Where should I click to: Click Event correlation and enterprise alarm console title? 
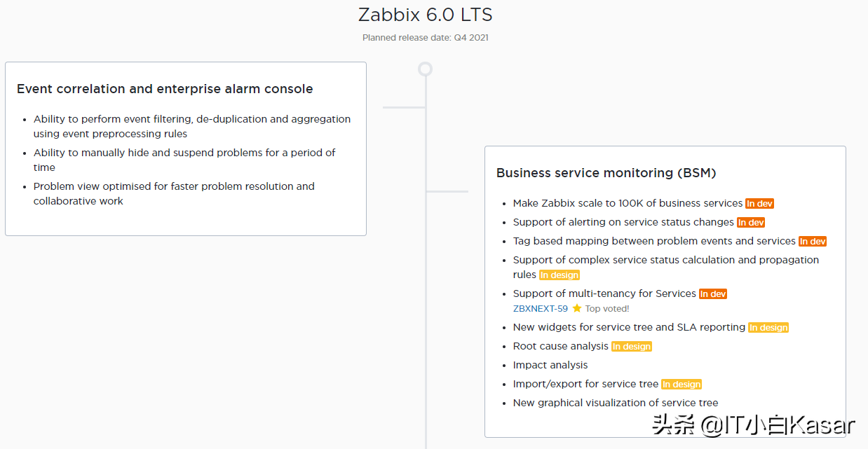(165, 89)
